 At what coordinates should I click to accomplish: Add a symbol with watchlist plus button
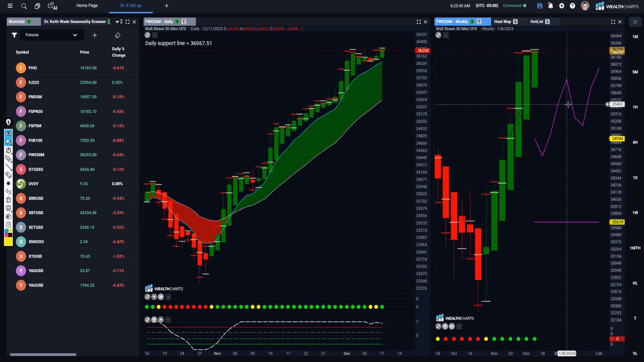point(95,35)
